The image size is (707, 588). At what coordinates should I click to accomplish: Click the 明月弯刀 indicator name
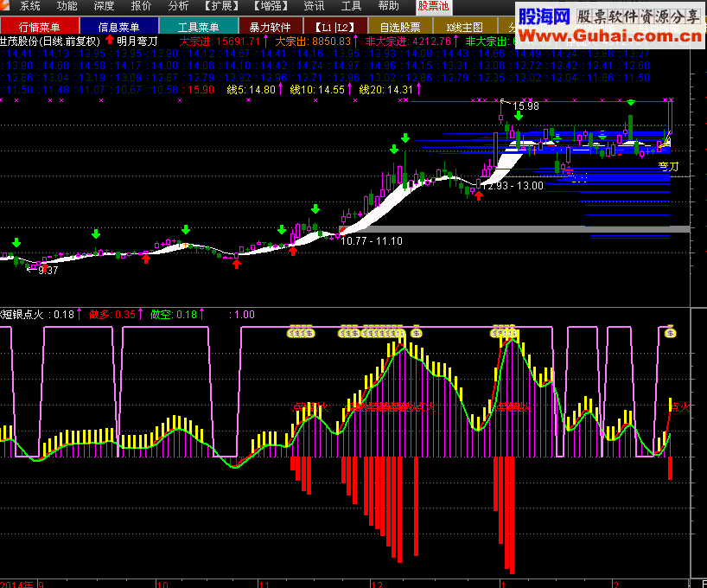click(x=137, y=42)
